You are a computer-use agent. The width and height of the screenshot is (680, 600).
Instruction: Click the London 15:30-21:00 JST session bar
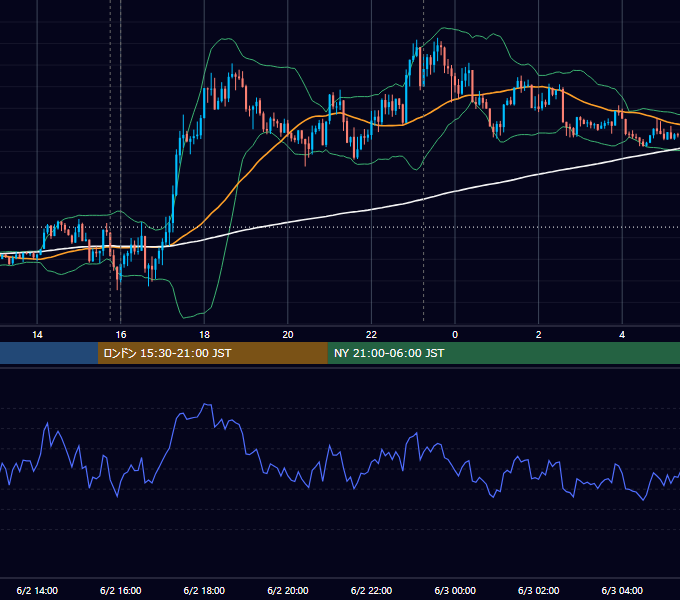212,353
